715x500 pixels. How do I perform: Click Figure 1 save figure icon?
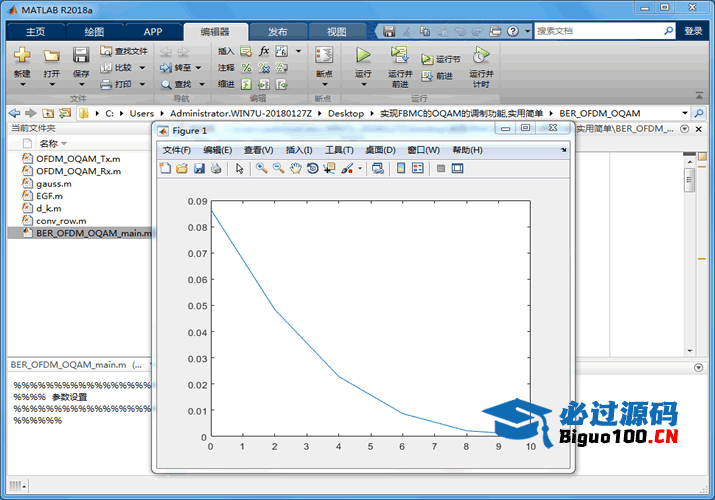pos(199,168)
